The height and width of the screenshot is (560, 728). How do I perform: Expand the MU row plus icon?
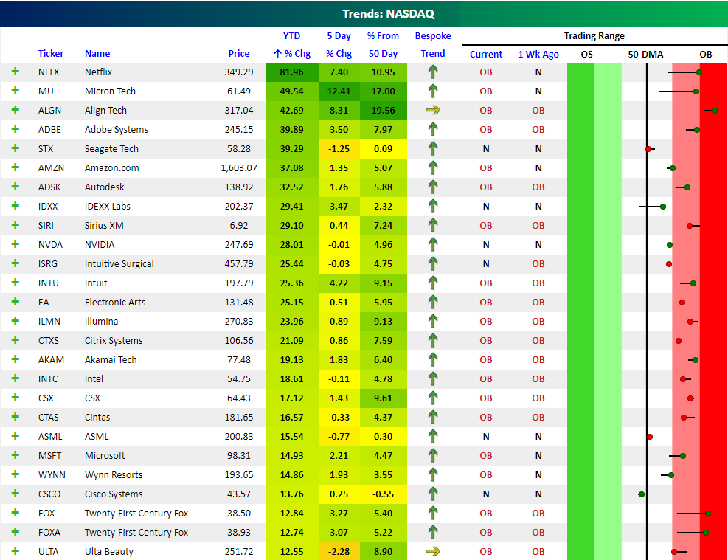click(x=15, y=91)
